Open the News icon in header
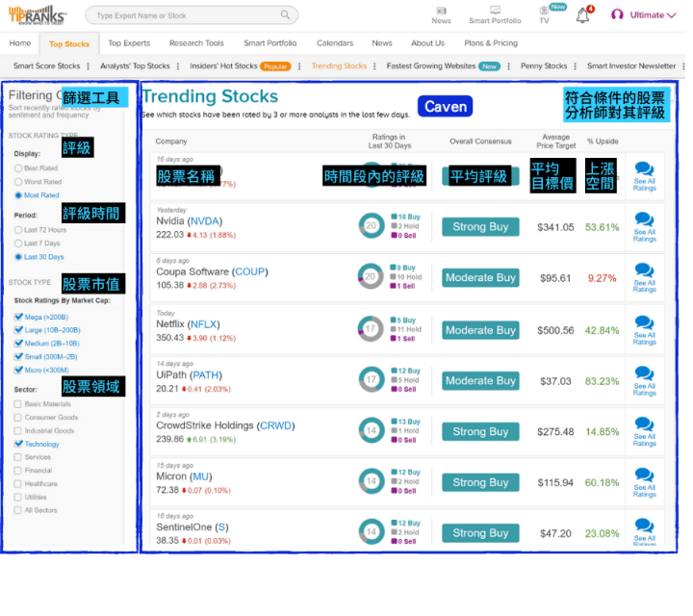The height and width of the screenshot is (616, 693). [x=441, y=11]
